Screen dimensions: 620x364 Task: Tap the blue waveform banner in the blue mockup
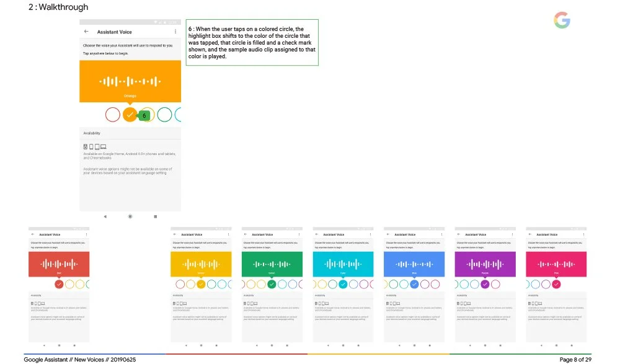click(x=414, y=264)
